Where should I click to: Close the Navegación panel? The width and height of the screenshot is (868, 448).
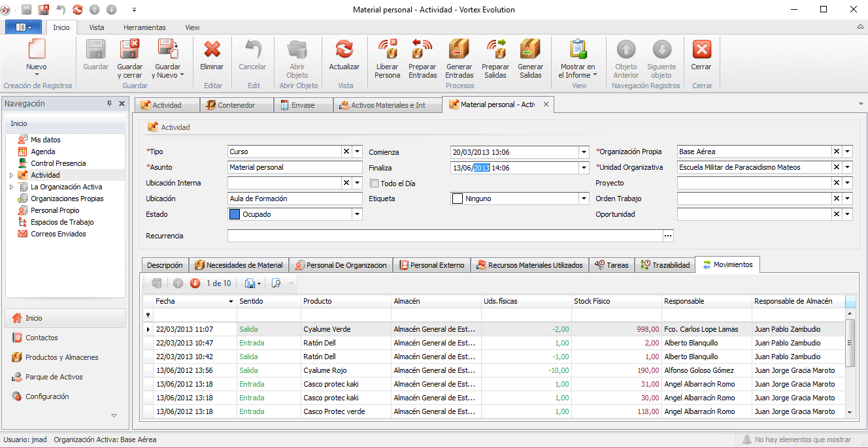click(121, 104)
